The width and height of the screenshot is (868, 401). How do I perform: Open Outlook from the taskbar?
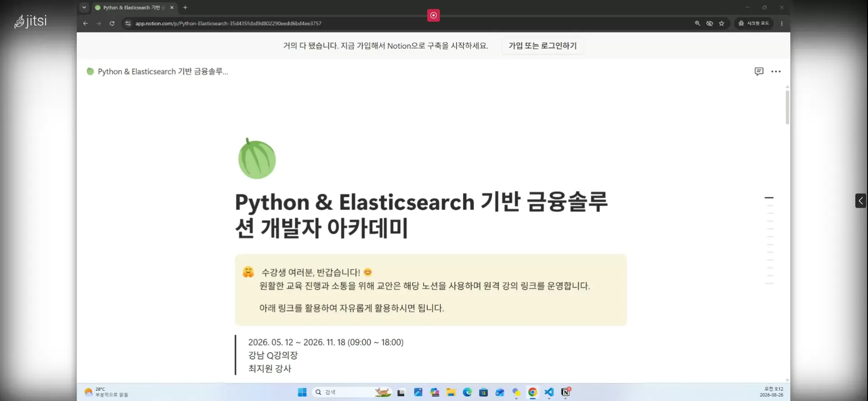[x=500, y=392]
